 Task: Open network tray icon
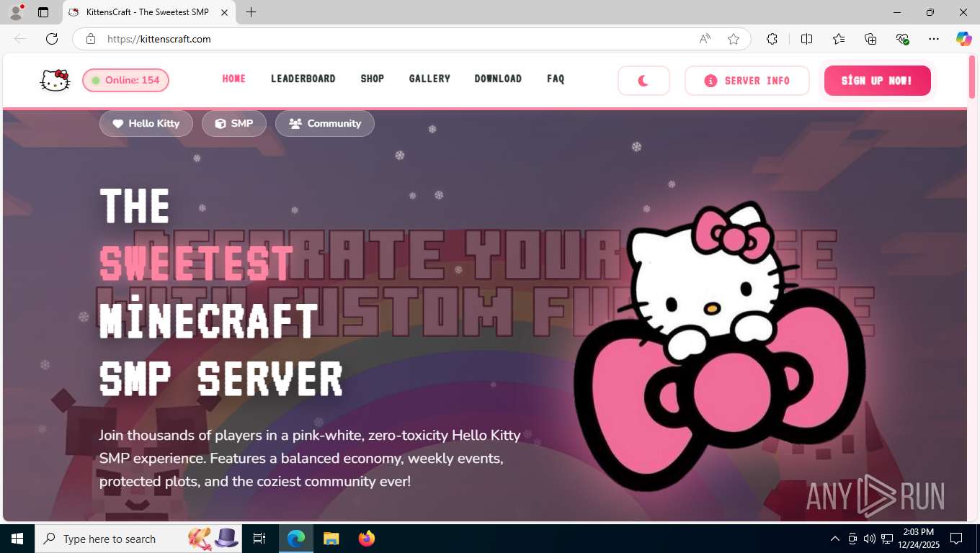(887, 539)
